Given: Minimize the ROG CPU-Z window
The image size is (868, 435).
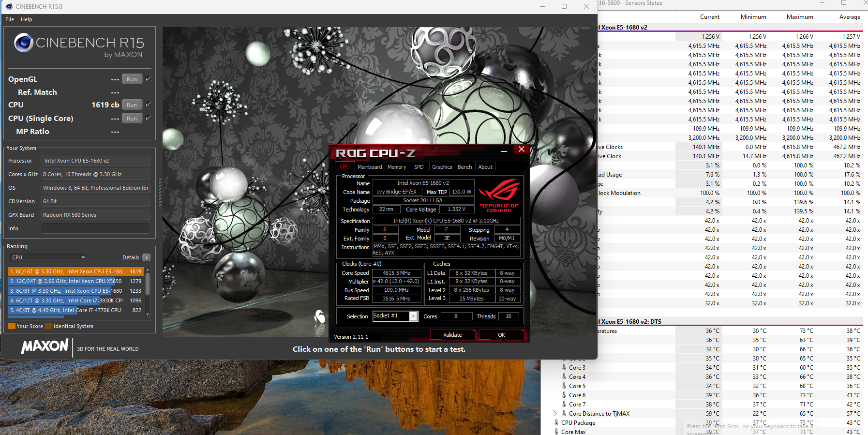Looking at the screenshot, I should (x=504, y=151).
